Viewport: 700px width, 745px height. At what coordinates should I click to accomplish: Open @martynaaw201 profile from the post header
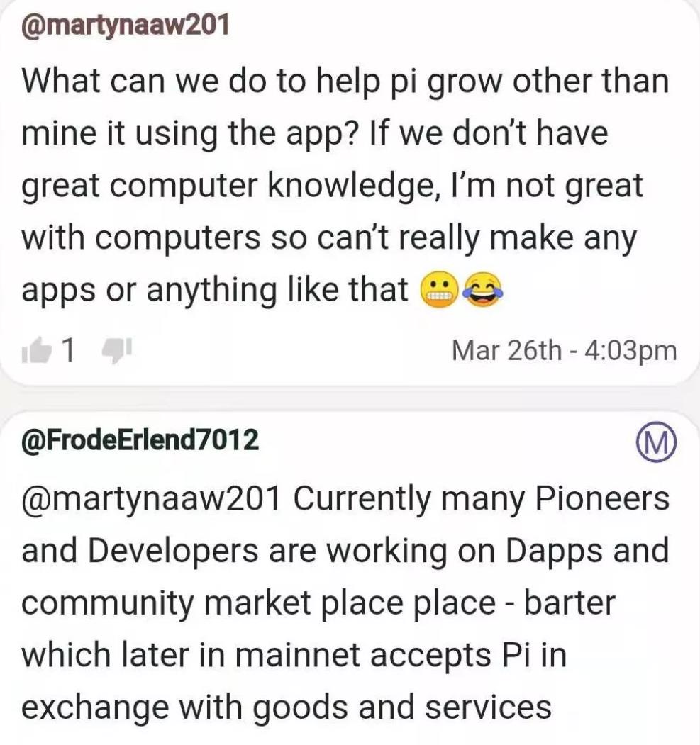(125, 26)
